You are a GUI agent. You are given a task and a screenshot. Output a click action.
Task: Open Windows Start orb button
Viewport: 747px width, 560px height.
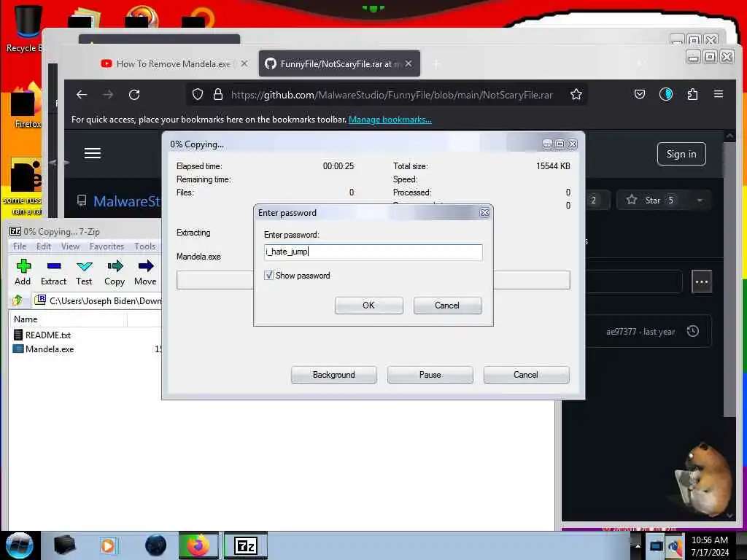click(x=19, y=545)
